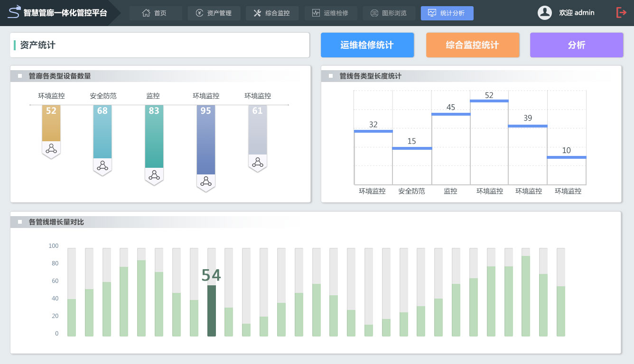
Task: Click the admin user avatar icon
Action: click(x=544, y=13)
